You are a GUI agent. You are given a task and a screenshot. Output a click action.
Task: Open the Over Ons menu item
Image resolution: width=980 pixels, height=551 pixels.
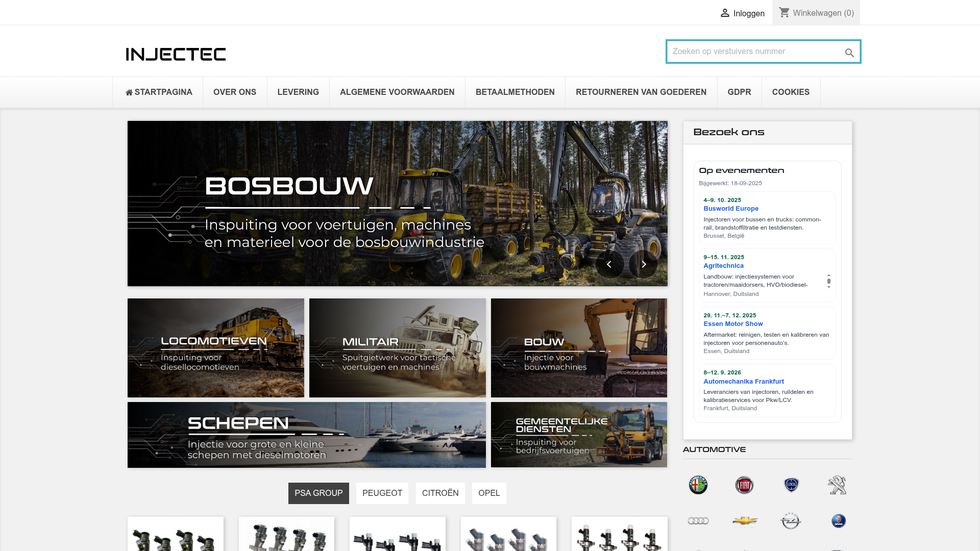pyautogui.click(x=235, y=92)
